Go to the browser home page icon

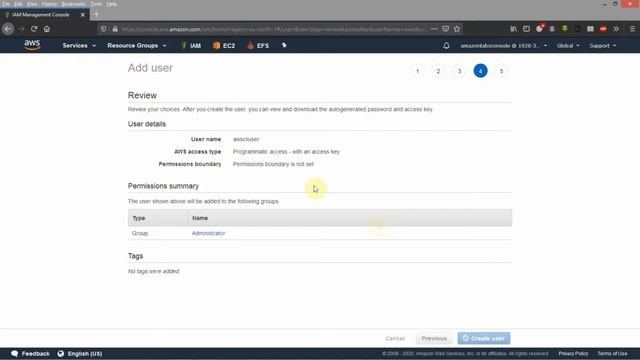[x=47, y=29]
